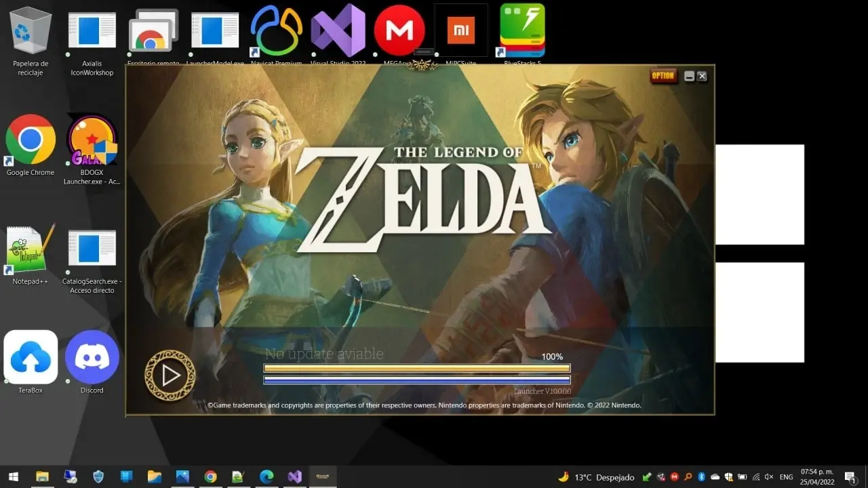Switch to Notepad++ in the taskbar
The image size is (868, 488).
pyautogui.click(x=238, y=476)
